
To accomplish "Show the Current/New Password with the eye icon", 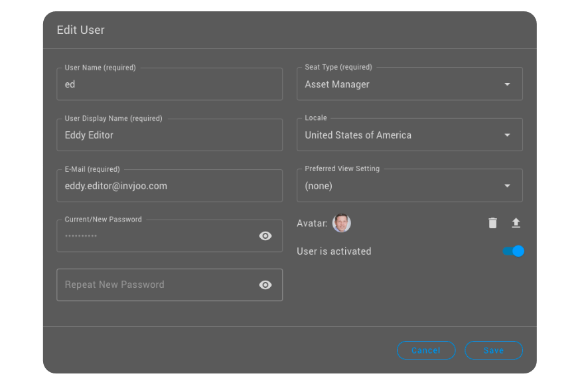I will click(x=265, y=235).
